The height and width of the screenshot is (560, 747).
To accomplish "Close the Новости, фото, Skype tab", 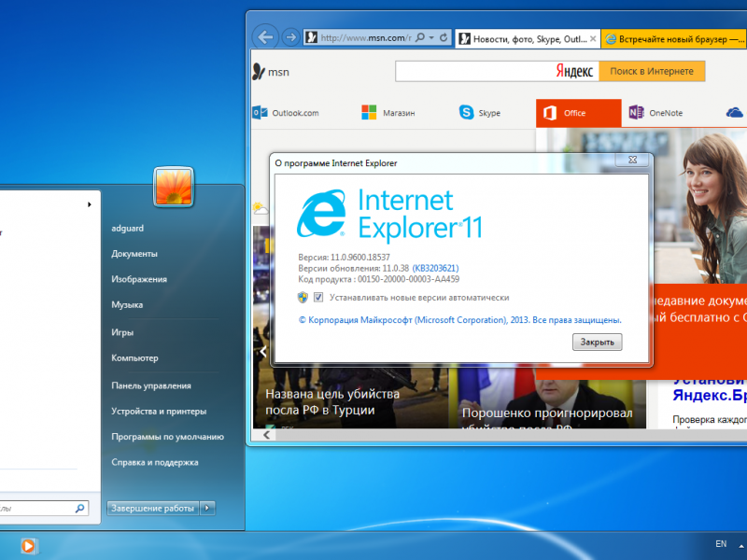I will [x=593, y=38].
